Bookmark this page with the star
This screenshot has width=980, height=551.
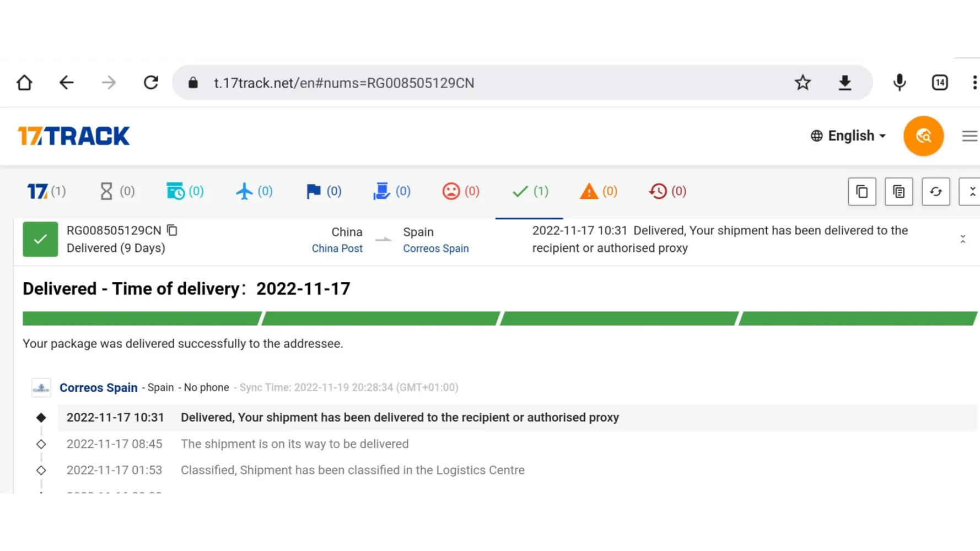click(x=803, y=83)
